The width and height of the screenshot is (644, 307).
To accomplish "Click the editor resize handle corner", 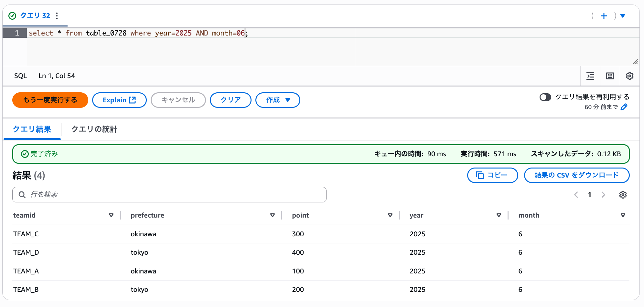I will pos(635,62).
